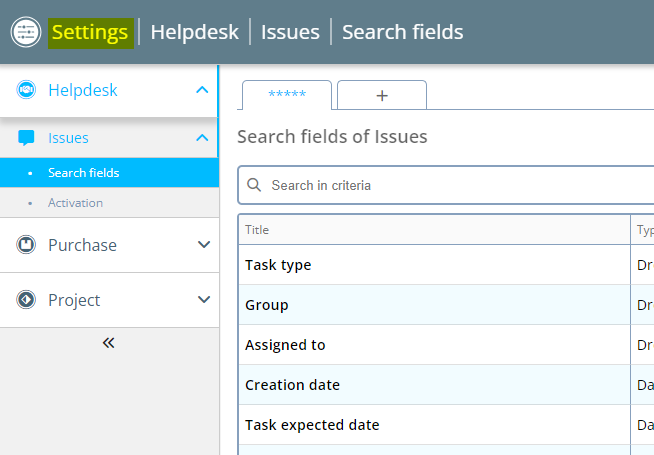Image resolution: width=654 pixels, height=455 pixels.
Task: Select Search fields sidebar item
Action: click(83, 173)
